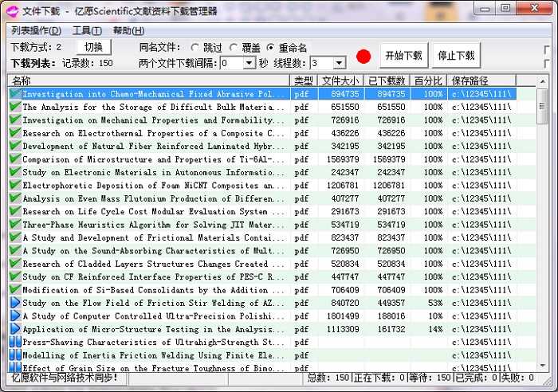The image size is (558, 392).
Task: Click the scrollbar up arrow
Action: click(542, 82)
